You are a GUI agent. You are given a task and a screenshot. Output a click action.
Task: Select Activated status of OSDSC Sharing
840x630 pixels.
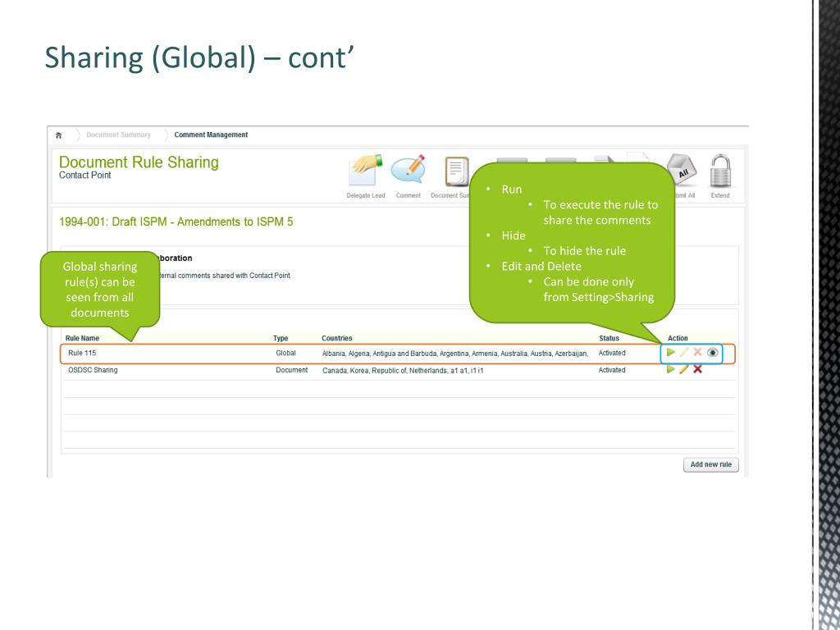coord(612,370)
